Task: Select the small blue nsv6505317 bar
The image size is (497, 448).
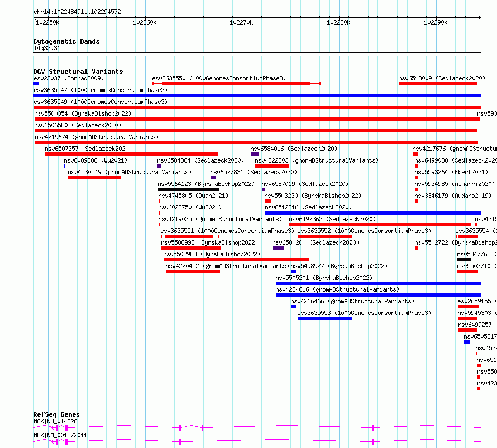Action: pyautogui.click(x=467, y=342)
